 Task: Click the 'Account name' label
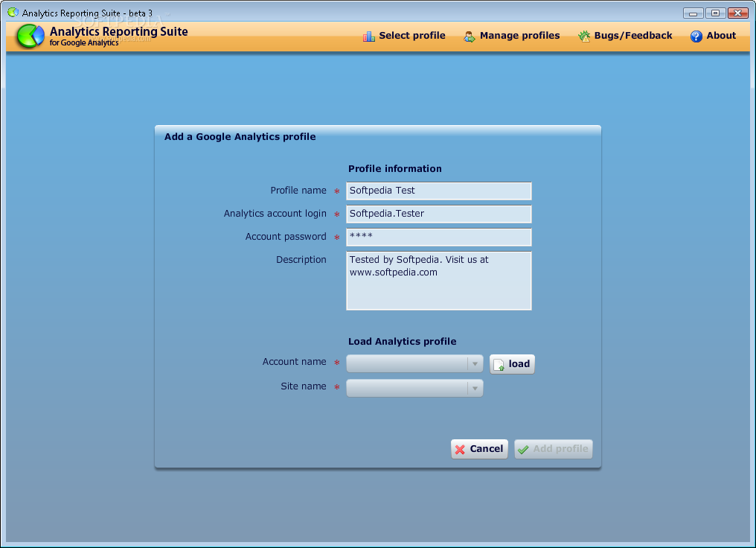(294, 362)
